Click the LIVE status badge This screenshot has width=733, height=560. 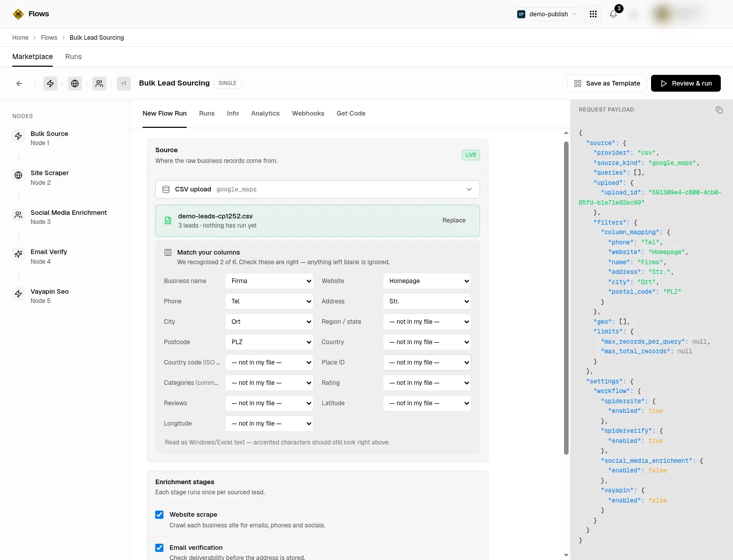pos(471,155)
